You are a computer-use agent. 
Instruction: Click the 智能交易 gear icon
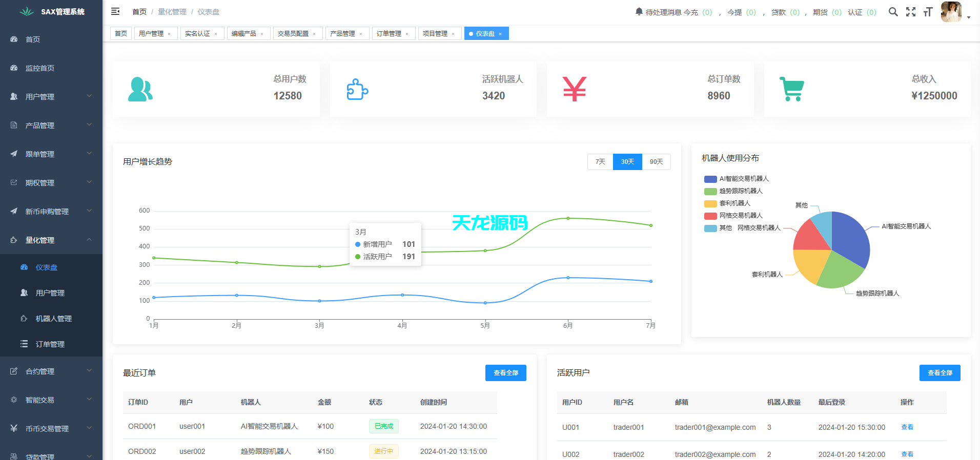click(x=14, y=400)
